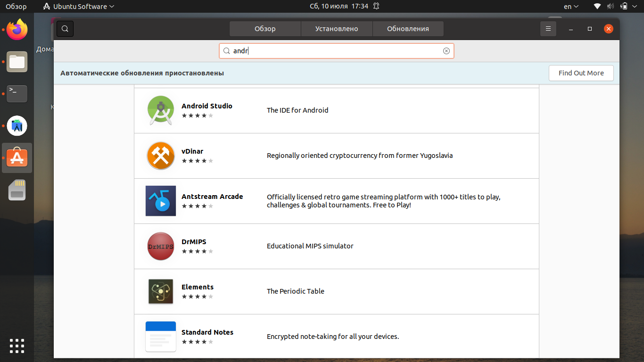Switch to the Установлено tab

pos(337,29)
